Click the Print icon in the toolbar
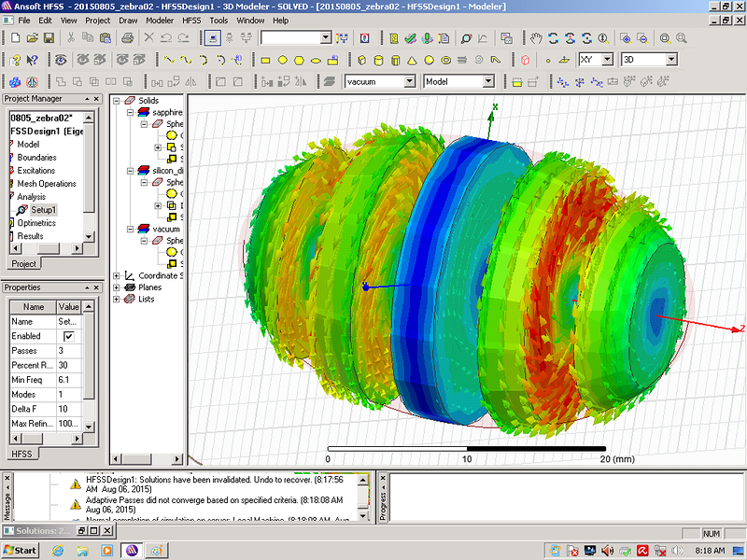Viewport: 747px width, 560px height. (127, 38)
